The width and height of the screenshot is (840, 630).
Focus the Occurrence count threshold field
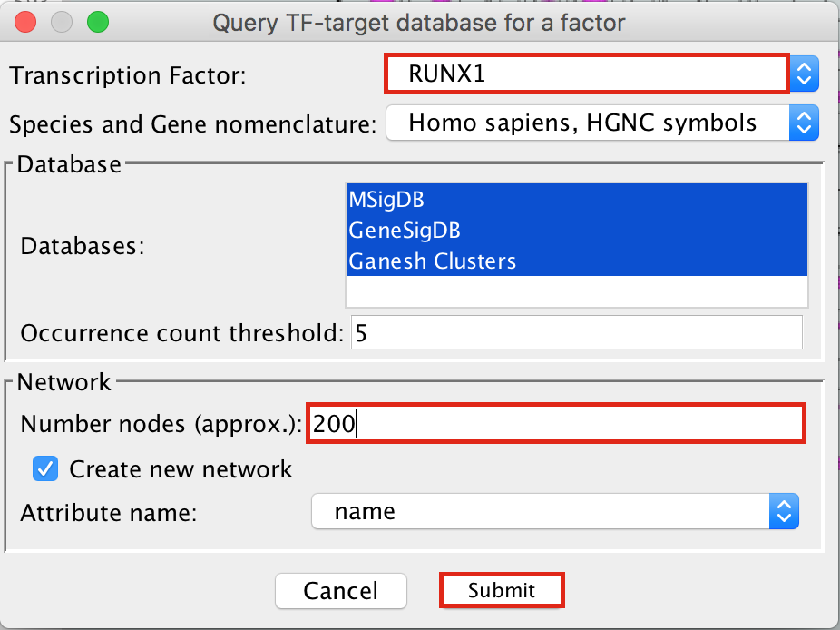[576, 333]
